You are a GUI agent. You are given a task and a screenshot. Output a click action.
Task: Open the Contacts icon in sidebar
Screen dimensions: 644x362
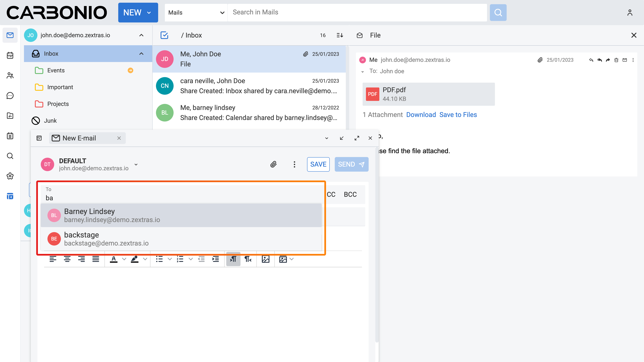[x=10, y=75]
